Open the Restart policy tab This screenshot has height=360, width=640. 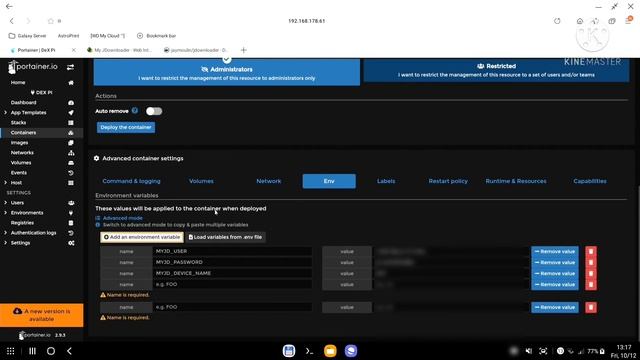point(448,181)
